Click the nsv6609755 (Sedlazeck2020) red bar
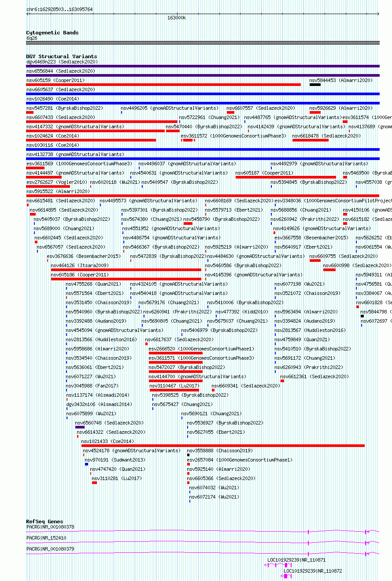The height and width of the screenshot is (581, 392). tap(315, 261)
